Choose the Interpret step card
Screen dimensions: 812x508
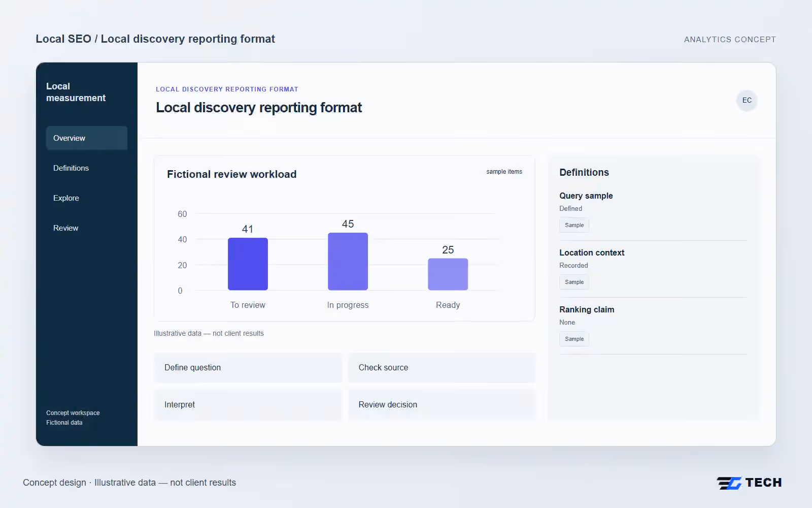tap(248, 405)
